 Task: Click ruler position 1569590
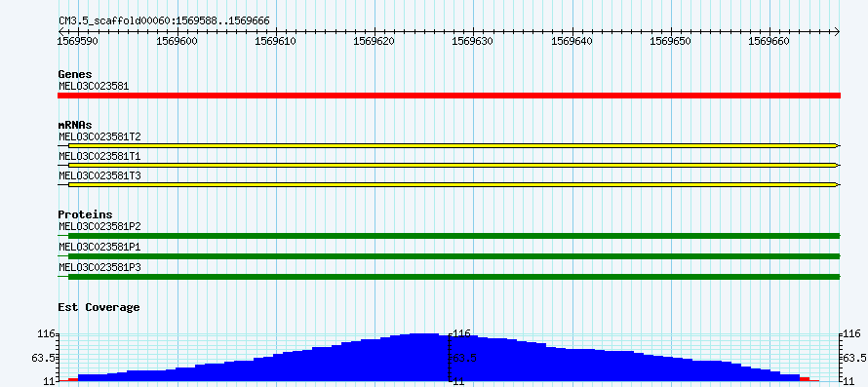pyautogui.click(x=77, y=41)
